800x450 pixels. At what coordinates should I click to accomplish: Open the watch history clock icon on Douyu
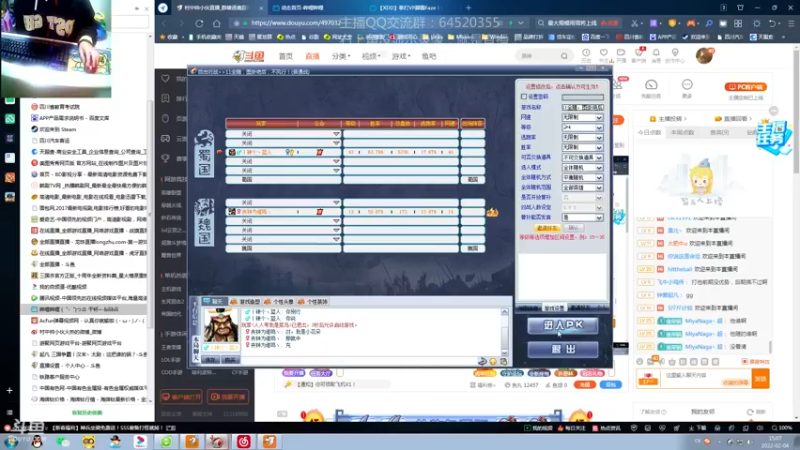click(x=586, y=53)
